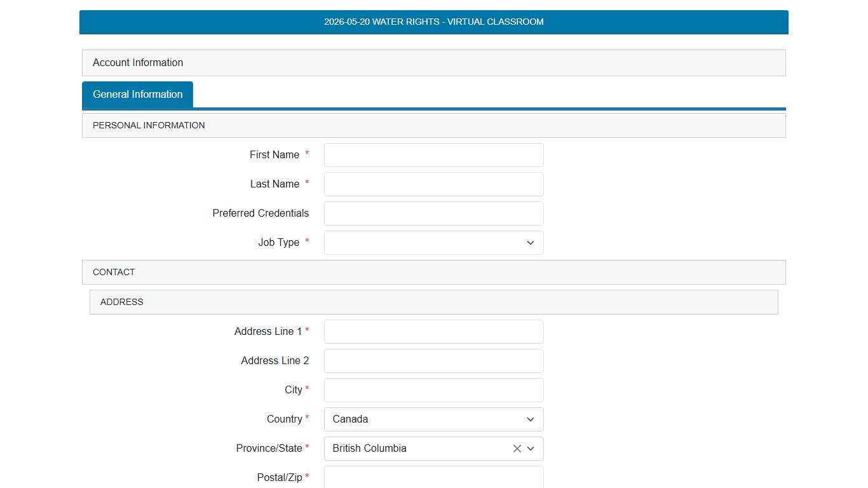
Task: Click into the Last Name field
Action: tap(433, 184)
